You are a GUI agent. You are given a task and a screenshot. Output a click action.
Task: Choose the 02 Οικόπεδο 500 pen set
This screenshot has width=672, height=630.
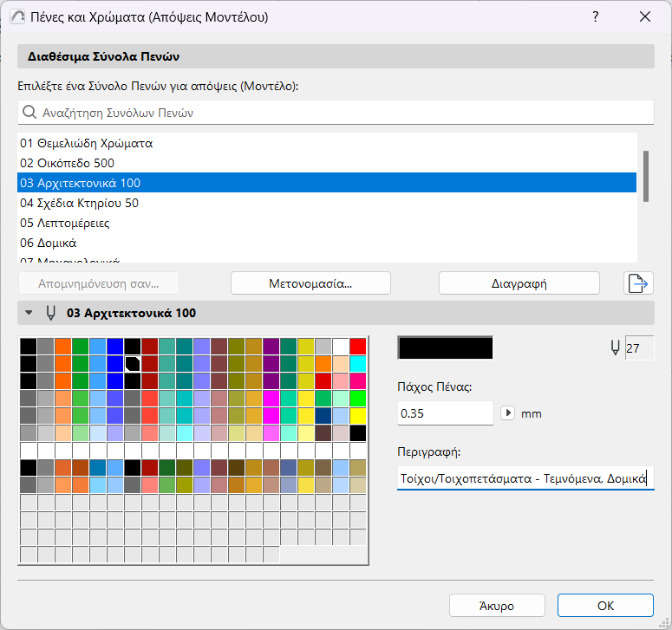tap(68, 163)
